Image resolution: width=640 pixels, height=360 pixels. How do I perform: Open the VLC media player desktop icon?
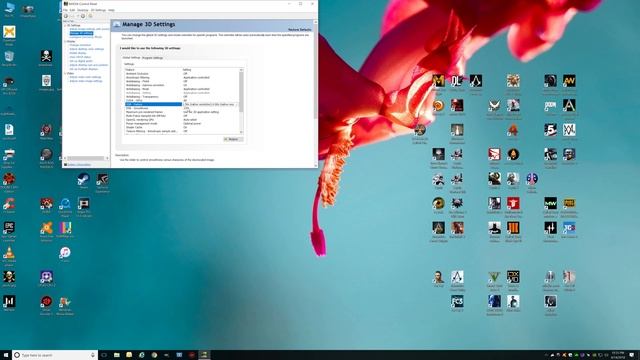click(x=9, y=256)
